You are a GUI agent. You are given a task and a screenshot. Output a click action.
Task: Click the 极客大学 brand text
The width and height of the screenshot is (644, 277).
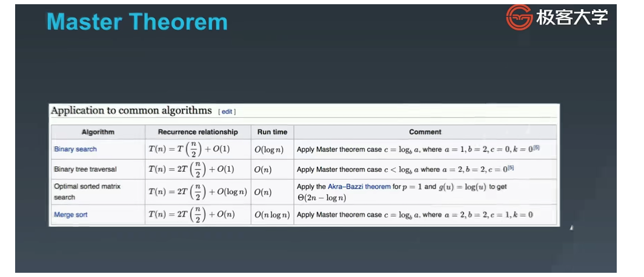pos(572,17)
